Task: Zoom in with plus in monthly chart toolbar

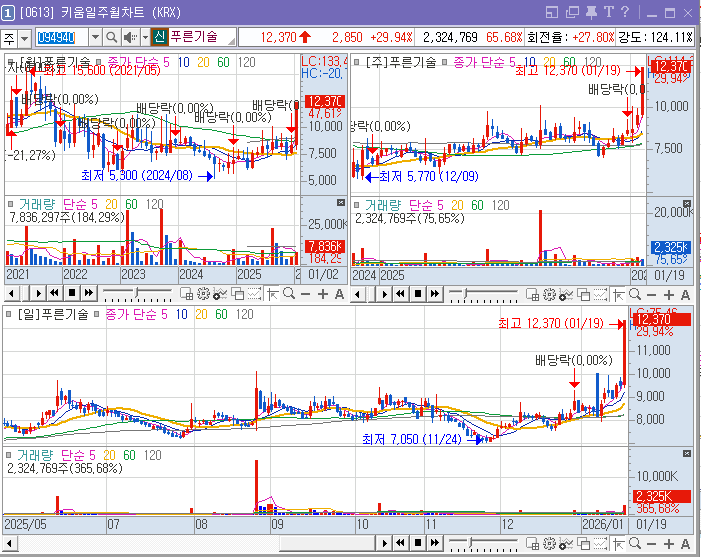Action: [x=322, y=294]
